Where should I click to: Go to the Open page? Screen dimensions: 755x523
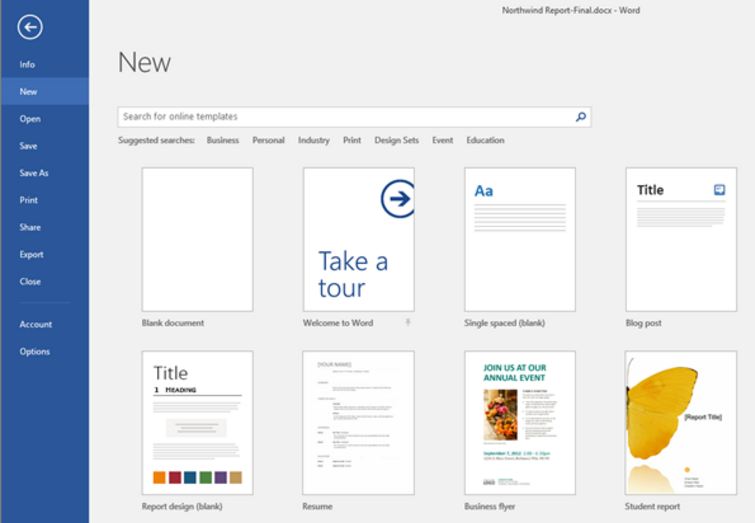(44, 118)
